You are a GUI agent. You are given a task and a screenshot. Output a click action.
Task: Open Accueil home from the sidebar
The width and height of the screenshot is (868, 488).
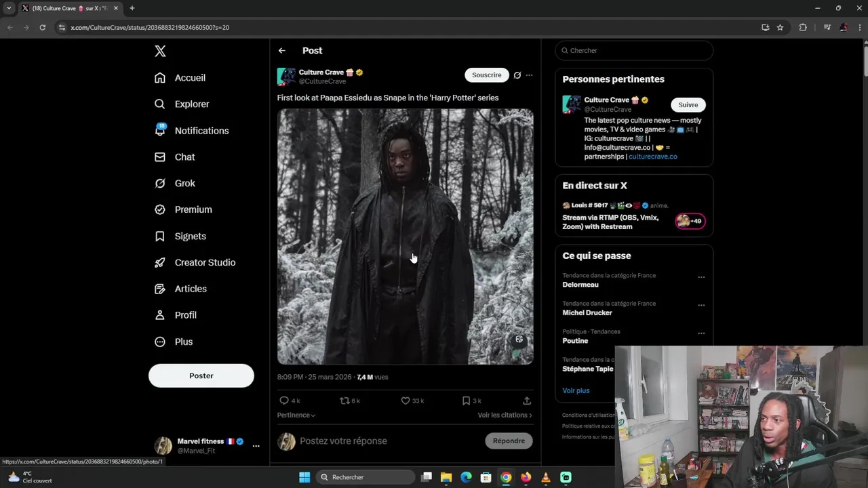(180, 78)
